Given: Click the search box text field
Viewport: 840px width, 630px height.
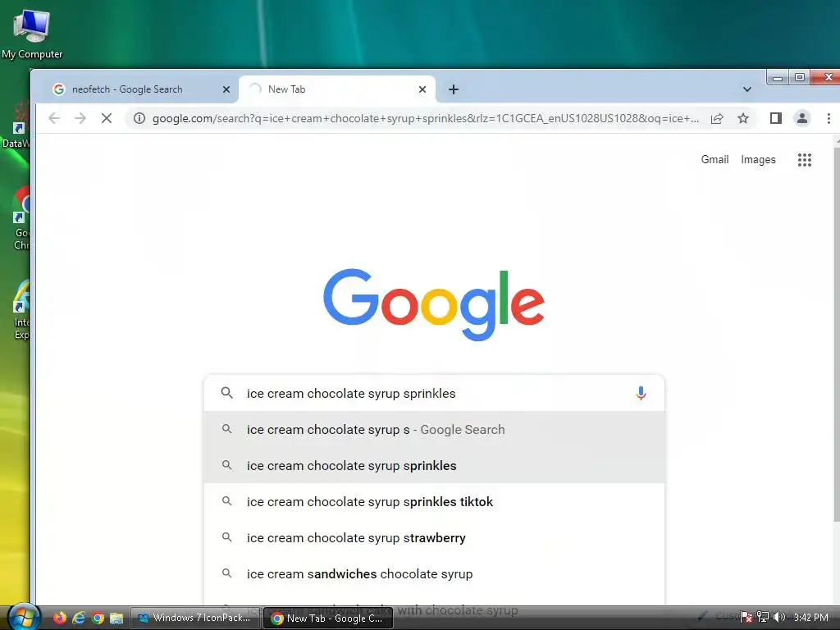Looking at the screenshot, I should 434,393.
